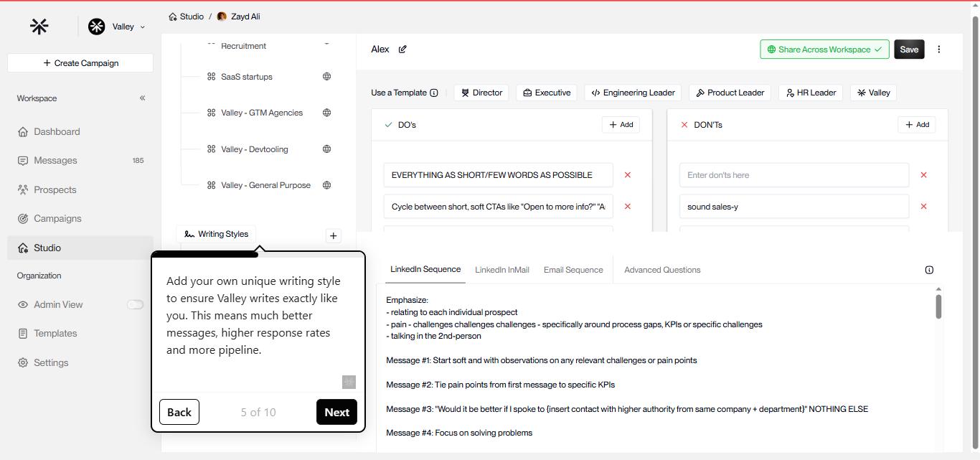Open Prospects from the sidebar
Screen dimensions: 980x460
point(57,189)
